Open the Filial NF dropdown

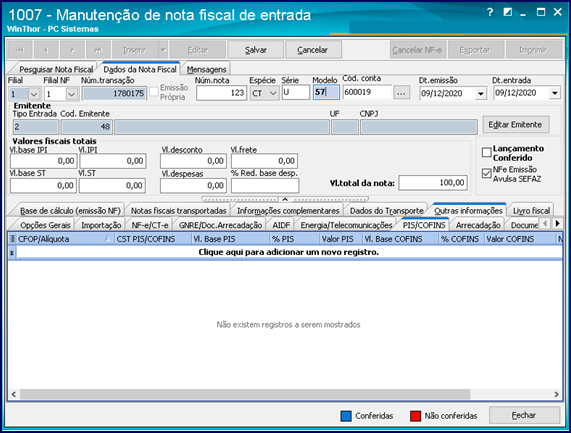click(72, 94)
